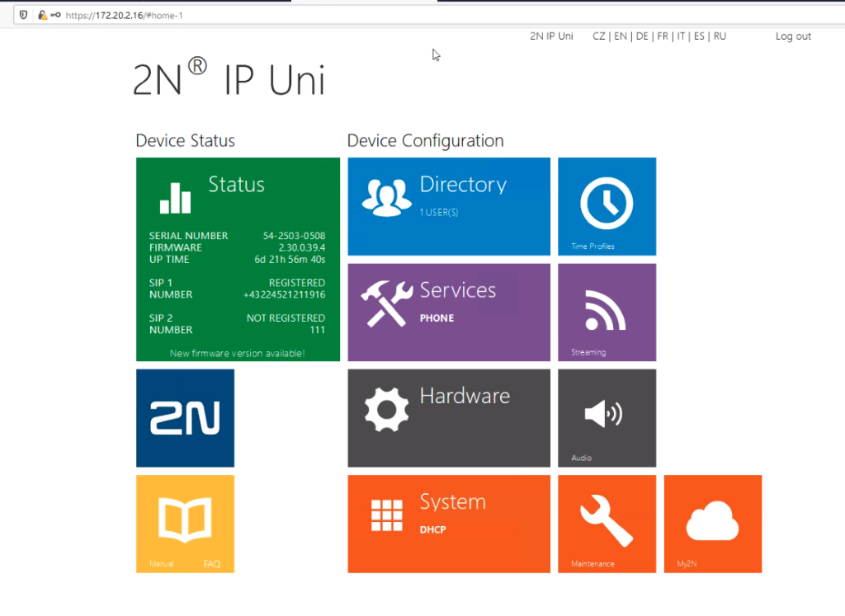Open the Maintenance wrench tile

[607, 524]
